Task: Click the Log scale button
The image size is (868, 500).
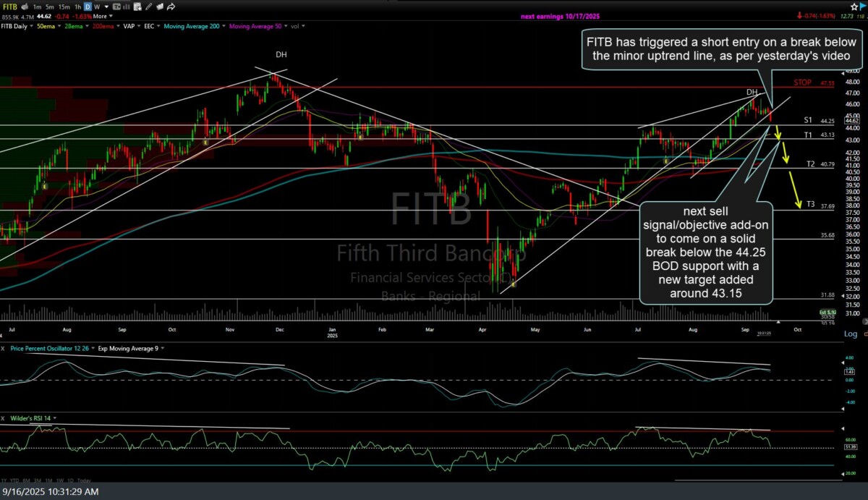Action: coord(851,334)
